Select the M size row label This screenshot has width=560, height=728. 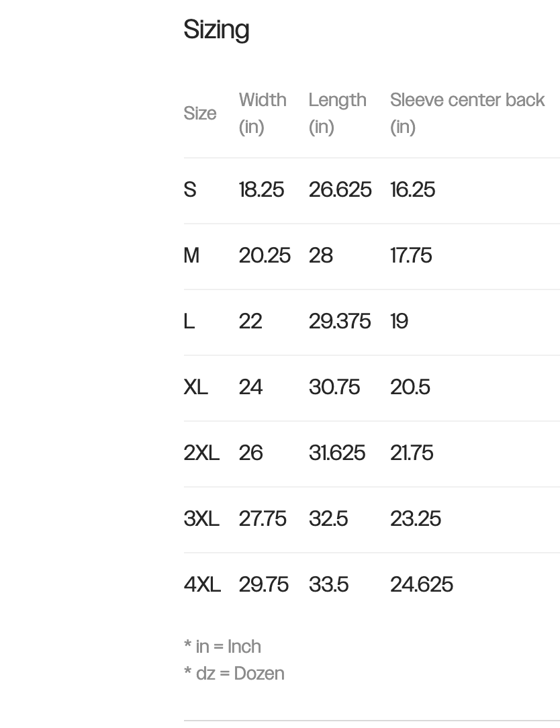(x=191, y=256)
